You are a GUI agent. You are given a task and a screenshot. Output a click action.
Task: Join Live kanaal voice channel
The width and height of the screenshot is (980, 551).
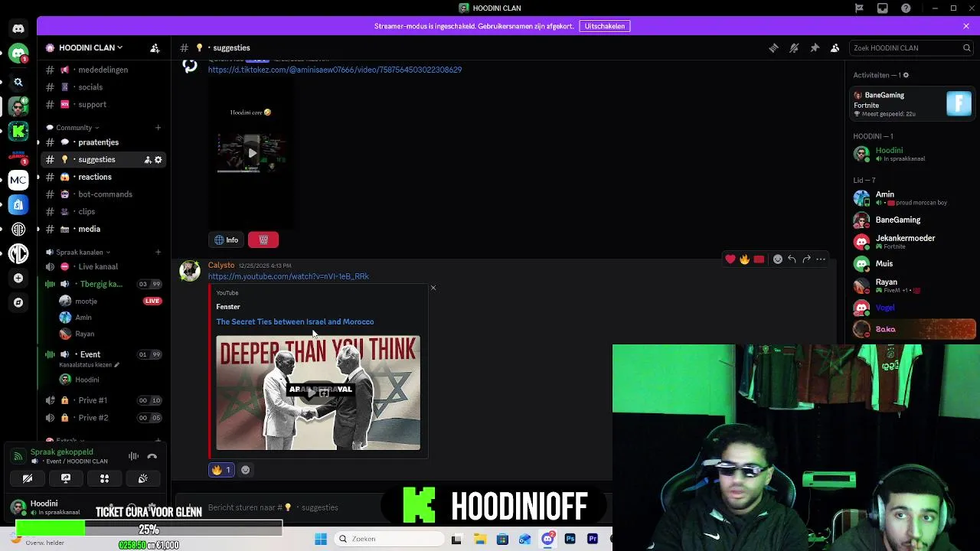coord(103,266)
